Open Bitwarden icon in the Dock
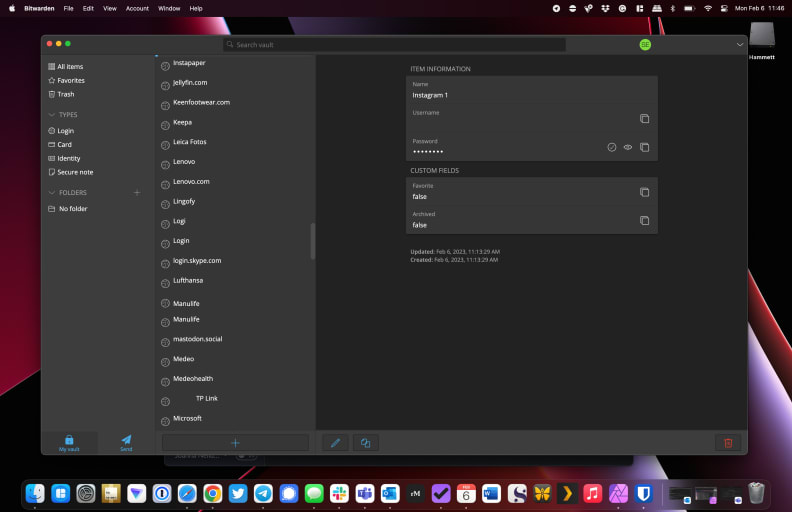This screenshot has height=512, width=792. pos(644,493)
